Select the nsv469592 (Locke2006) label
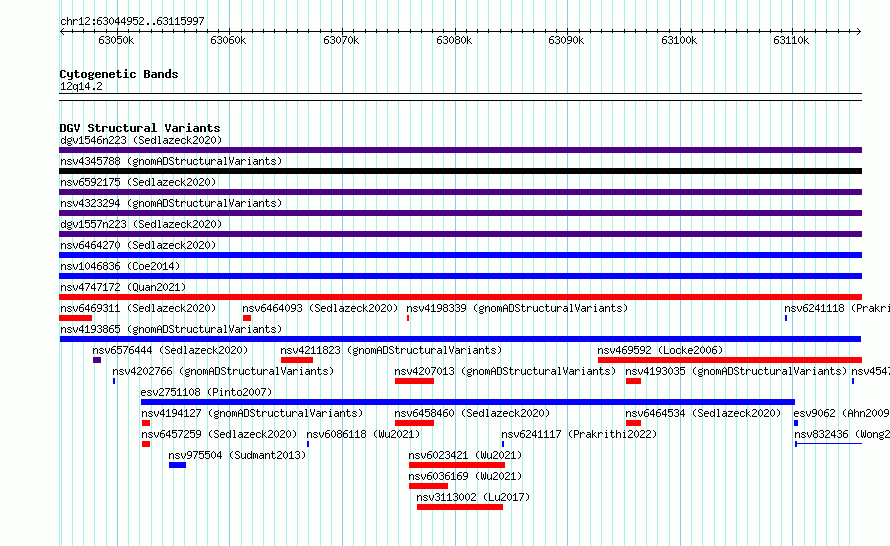Screen dimensions: 890x546 pos(660,350)
